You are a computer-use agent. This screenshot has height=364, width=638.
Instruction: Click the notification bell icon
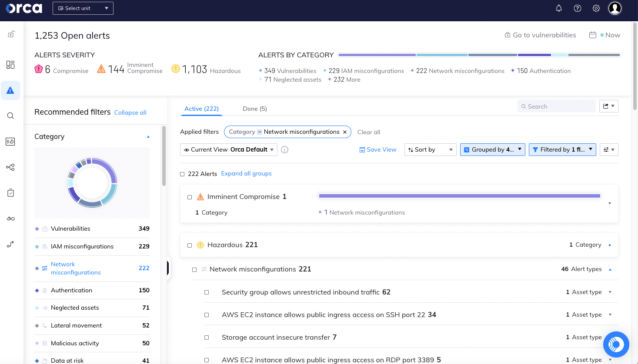pyautogui.click(x=558, y=8)
